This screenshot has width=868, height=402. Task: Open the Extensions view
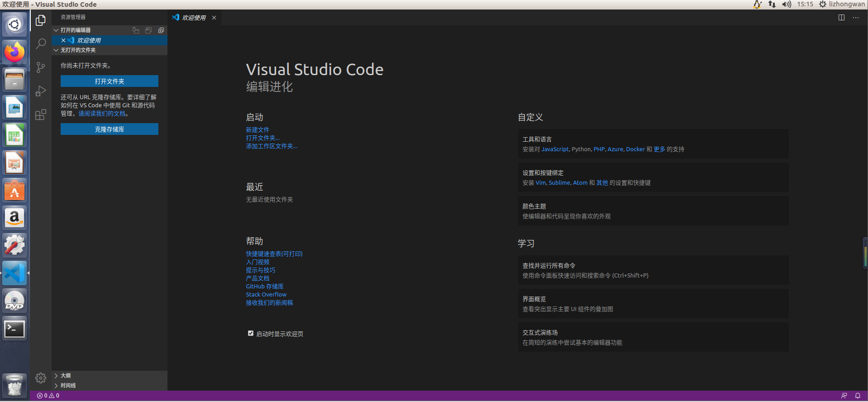click(x=41, y=115)
